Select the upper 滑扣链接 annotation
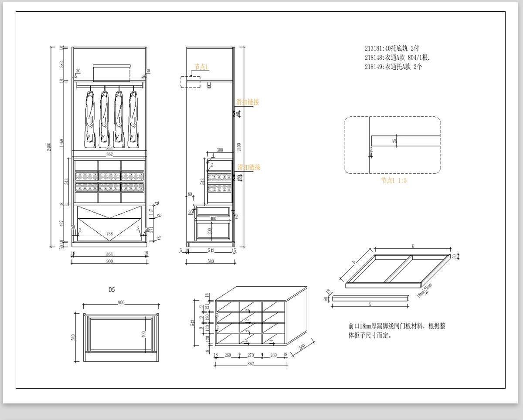 [x=248, y=102]
